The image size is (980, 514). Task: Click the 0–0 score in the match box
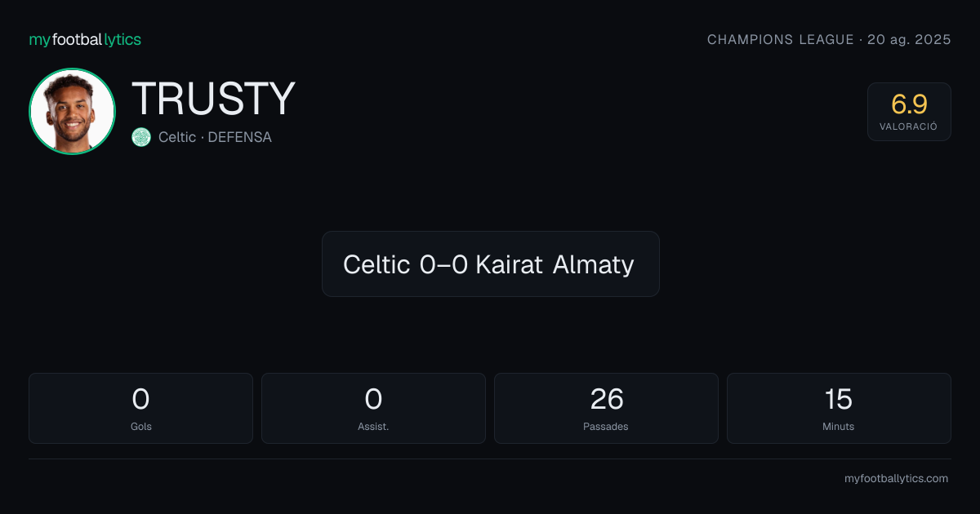coord(443,264)
